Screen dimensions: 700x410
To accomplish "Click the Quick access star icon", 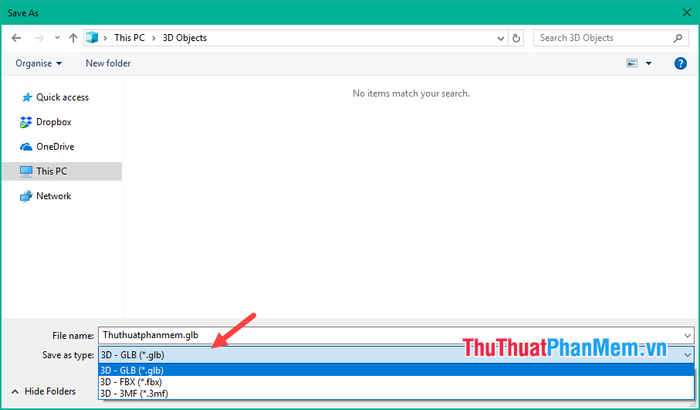I will 27,97.
